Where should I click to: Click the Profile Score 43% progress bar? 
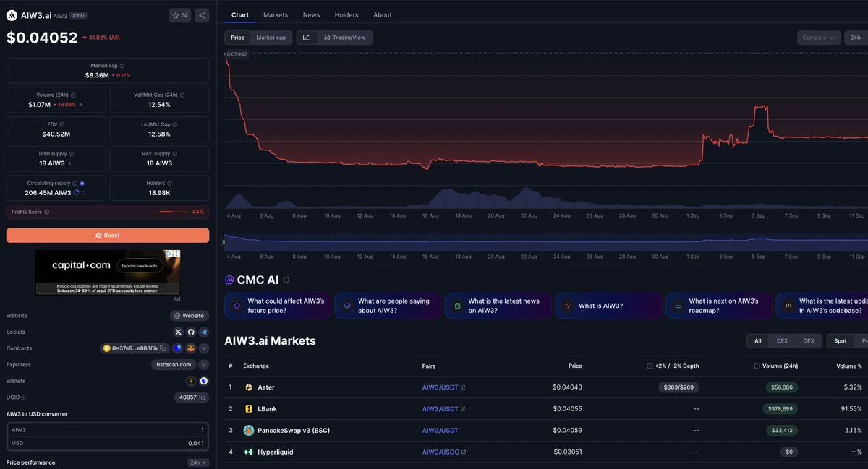(x=174, y=212)
